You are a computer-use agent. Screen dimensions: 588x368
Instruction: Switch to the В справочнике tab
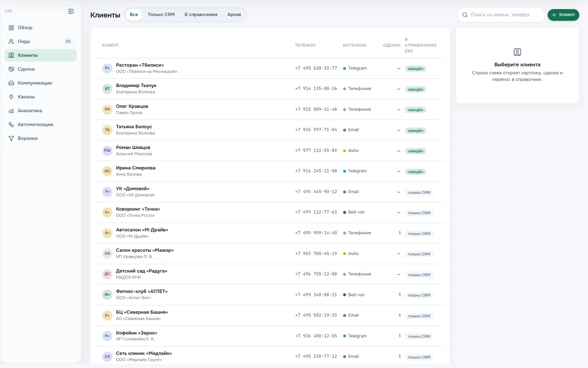(x=201, y=15)
